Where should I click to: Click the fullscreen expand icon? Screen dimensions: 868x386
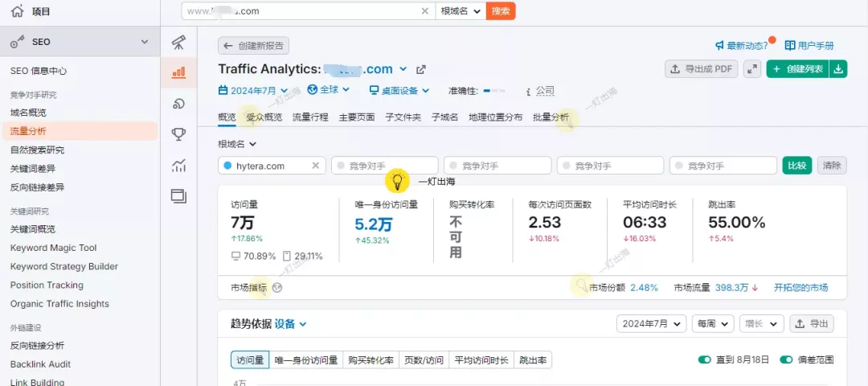point(752,69)
